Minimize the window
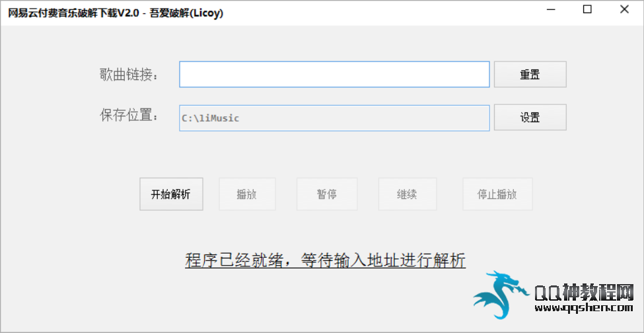Screen dimensions: 644x333 pos(550,9)
